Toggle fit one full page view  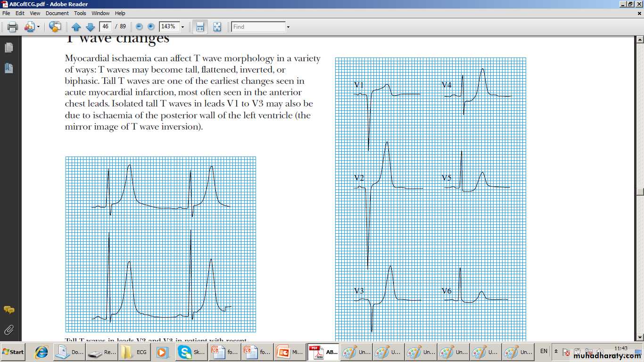(217, 27)
